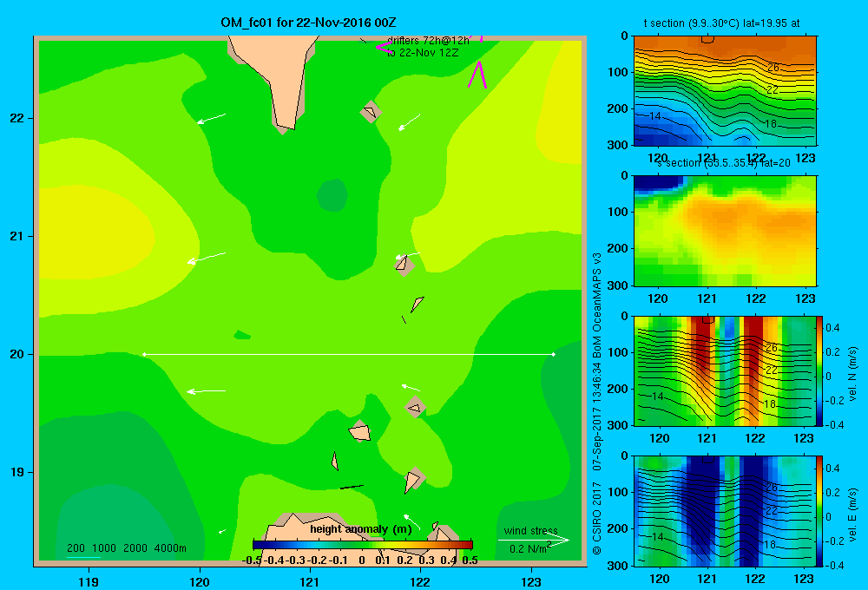Click the large magenta drifter marker near 122.5E
Image resolution: width=868 pixels, height=590 pixels.
[x=477, y=75]
